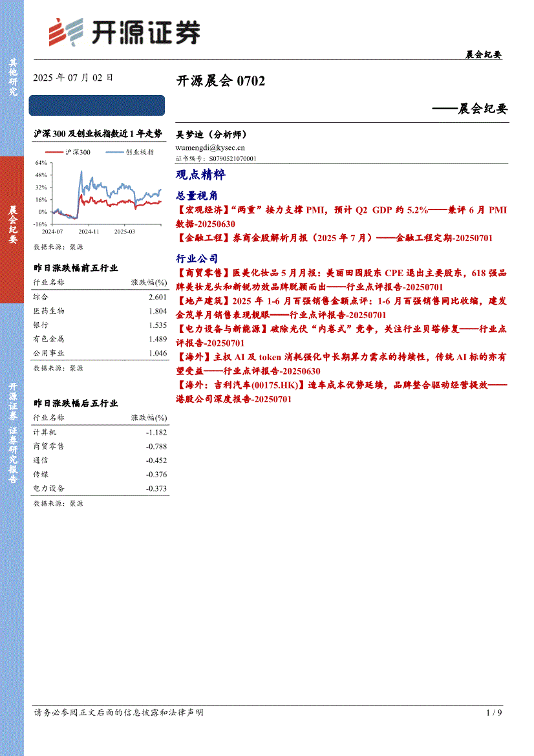The height and width of the screenshot is (756, 534).
Task: Open the 地产建筑 百强销售金额点评 link
Action: pos(341,308)
